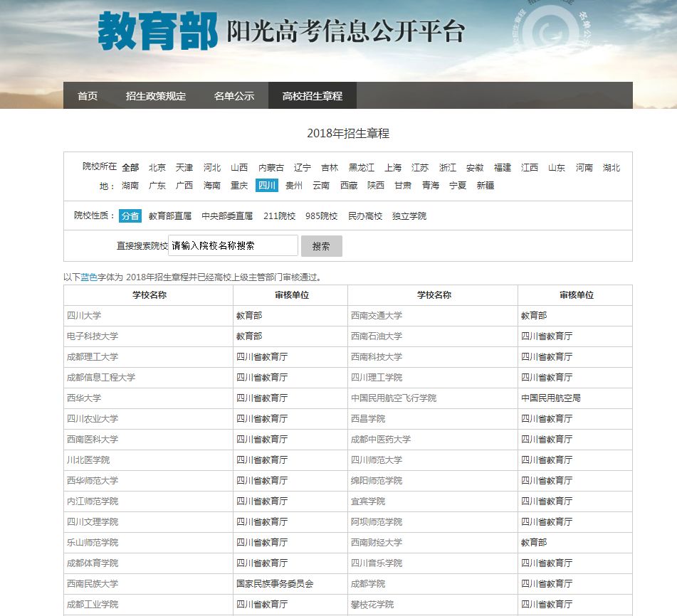
Task: Filter schools by 海南
Action: [x=212, y=186]
